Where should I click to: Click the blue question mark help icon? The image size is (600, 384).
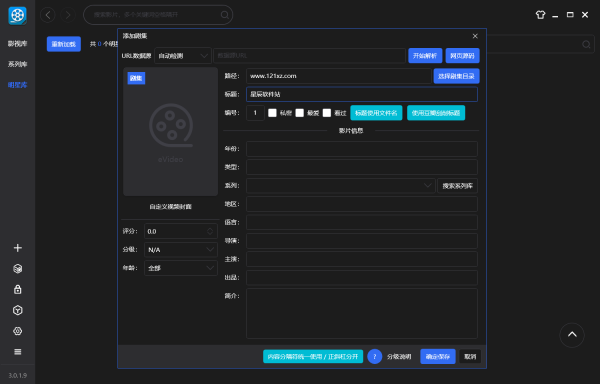point(375,356)
